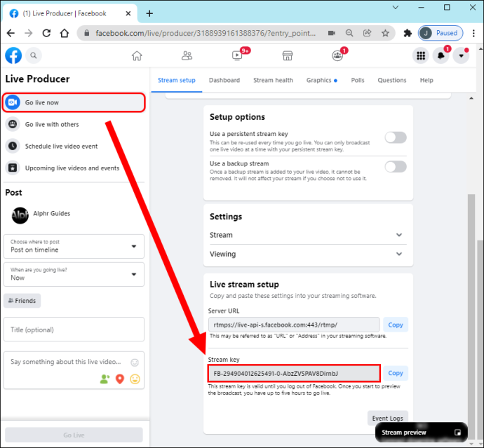Open the notifications bell icon
This screenshot has height=448, width=484.
pyautogui.click(x=441, y=55)
